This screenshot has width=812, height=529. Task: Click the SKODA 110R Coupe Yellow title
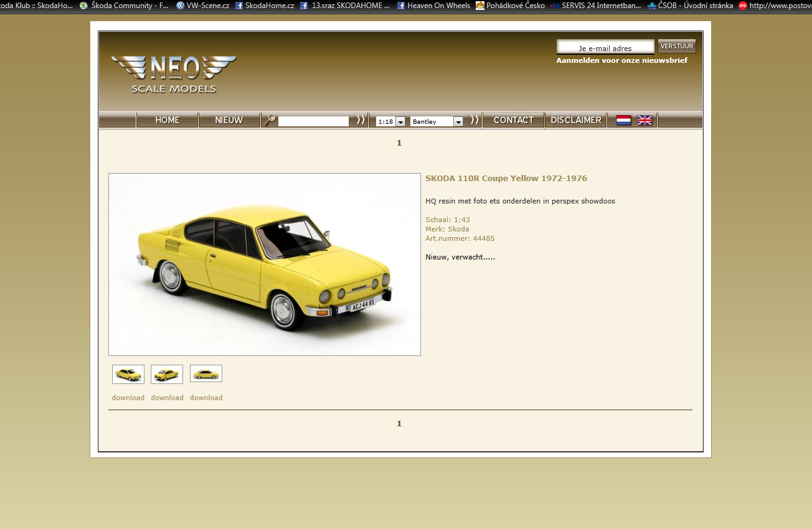point(506,179)
